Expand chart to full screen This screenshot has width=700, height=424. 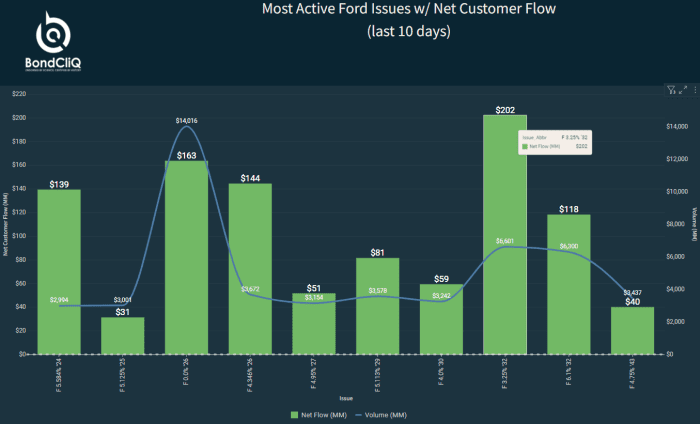(x=683, y=91)
